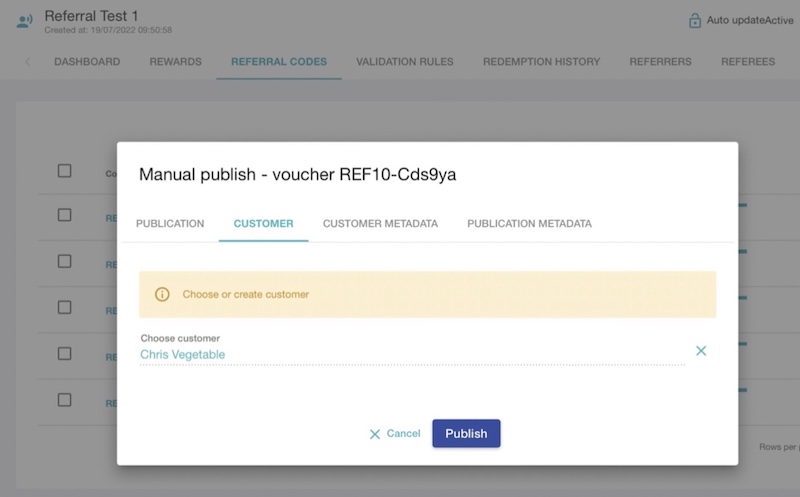Go to the Customer tab in the dialog
The width and height of the screenshot is (800, 497).
pos(263,223)
